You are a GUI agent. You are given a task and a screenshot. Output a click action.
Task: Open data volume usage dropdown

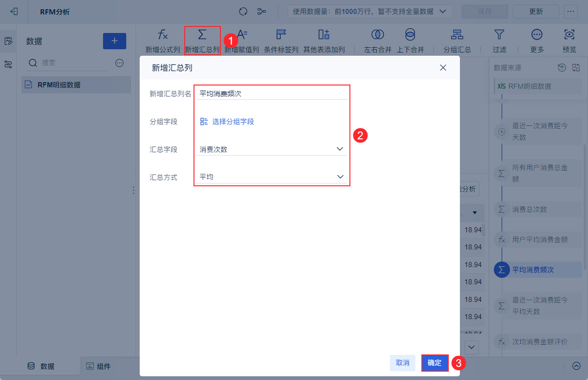click(370, 12)
